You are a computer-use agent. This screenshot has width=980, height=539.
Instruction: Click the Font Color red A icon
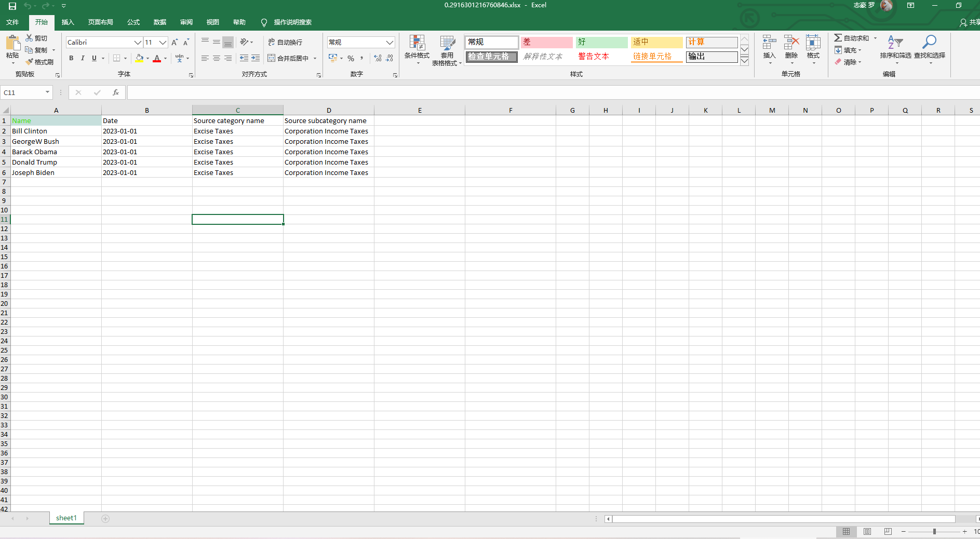(157, 58)
